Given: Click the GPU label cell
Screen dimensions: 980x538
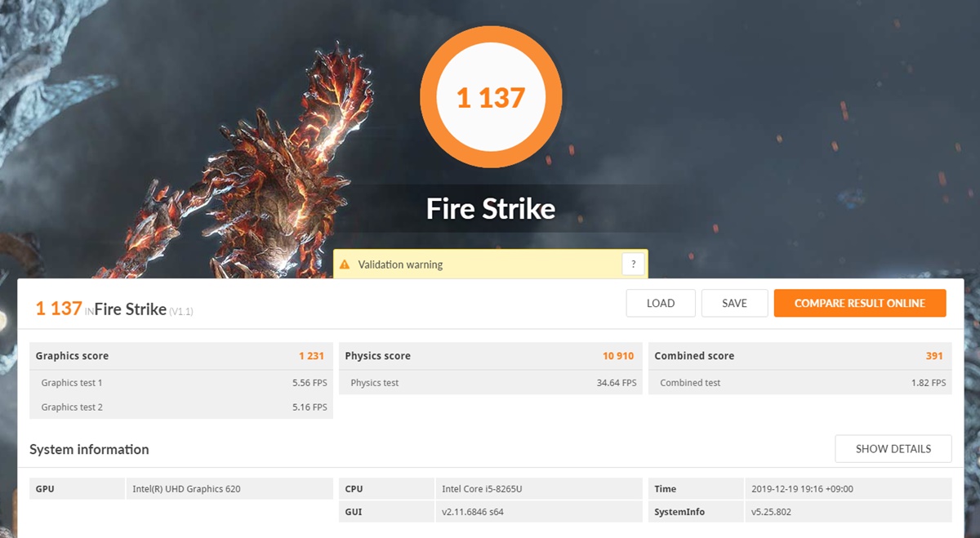Looking at the screenshot, I should (x=77, y=489).
